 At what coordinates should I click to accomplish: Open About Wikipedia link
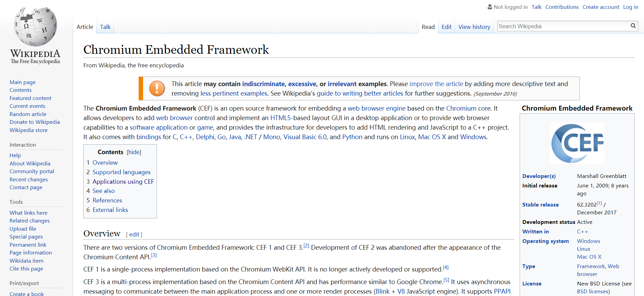click(x=30, y=163)
